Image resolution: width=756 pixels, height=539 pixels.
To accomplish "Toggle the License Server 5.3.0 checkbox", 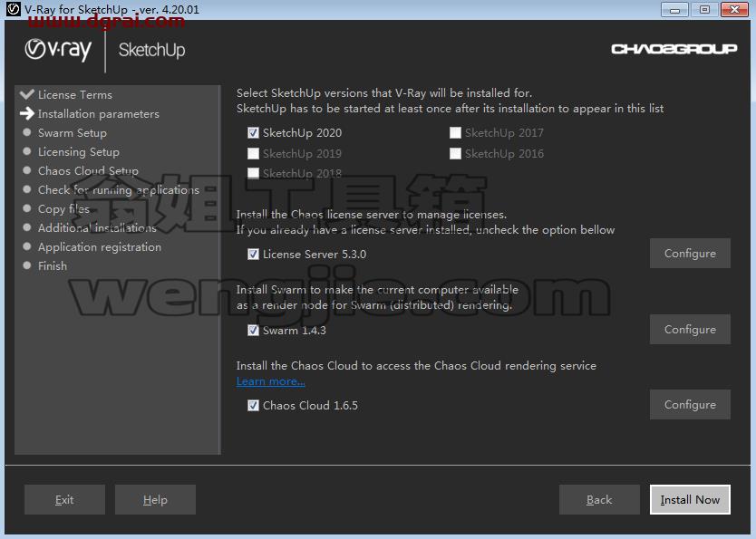I will [x=253, y=254].
